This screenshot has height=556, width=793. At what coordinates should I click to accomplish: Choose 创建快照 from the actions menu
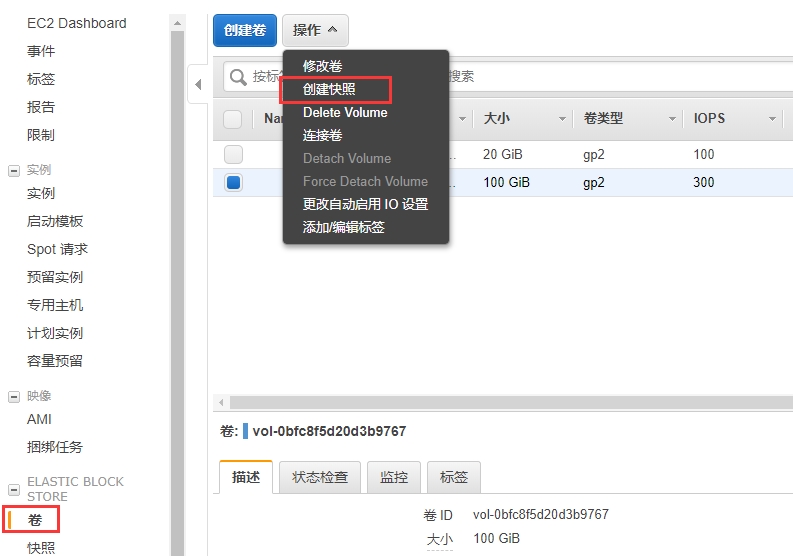329,90
